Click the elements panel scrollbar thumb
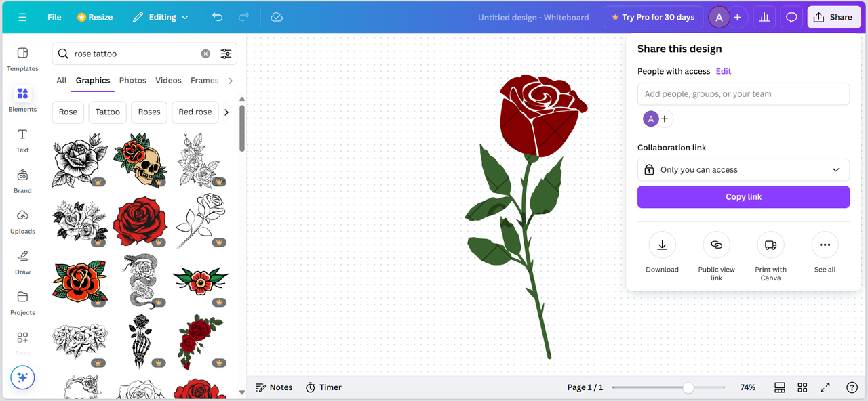The height and width of the screenshot is (401, 868). (242, 128)
